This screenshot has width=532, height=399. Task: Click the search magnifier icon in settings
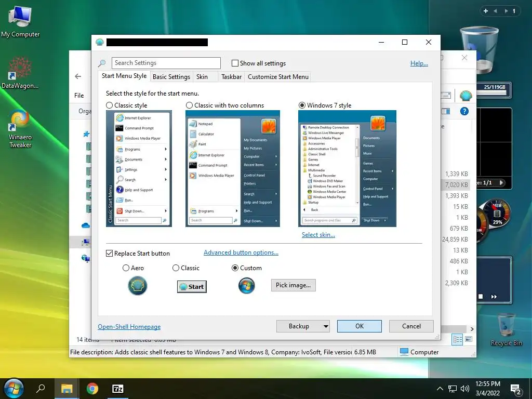click(102, 63)
